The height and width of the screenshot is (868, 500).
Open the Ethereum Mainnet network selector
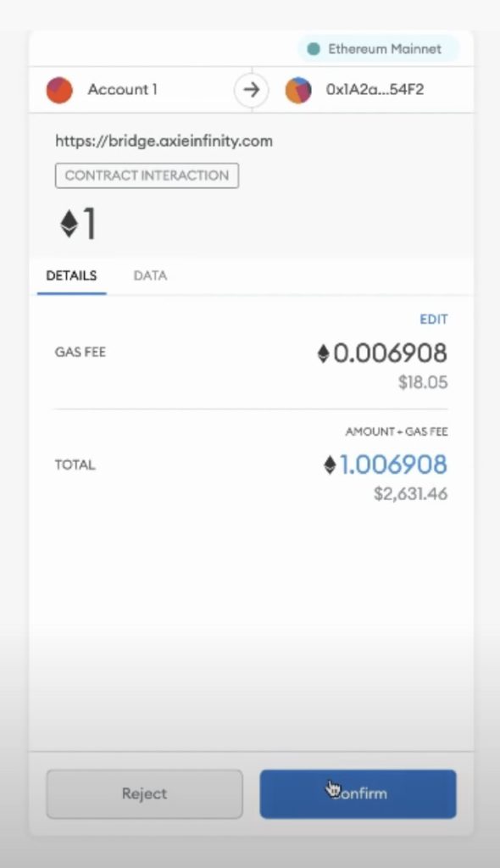[x=378, y=49]
